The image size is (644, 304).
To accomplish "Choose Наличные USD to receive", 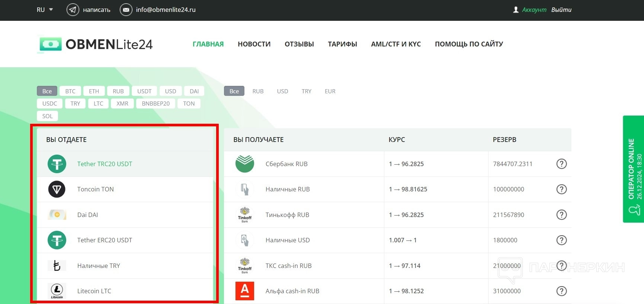I will (x=398, y=240).
